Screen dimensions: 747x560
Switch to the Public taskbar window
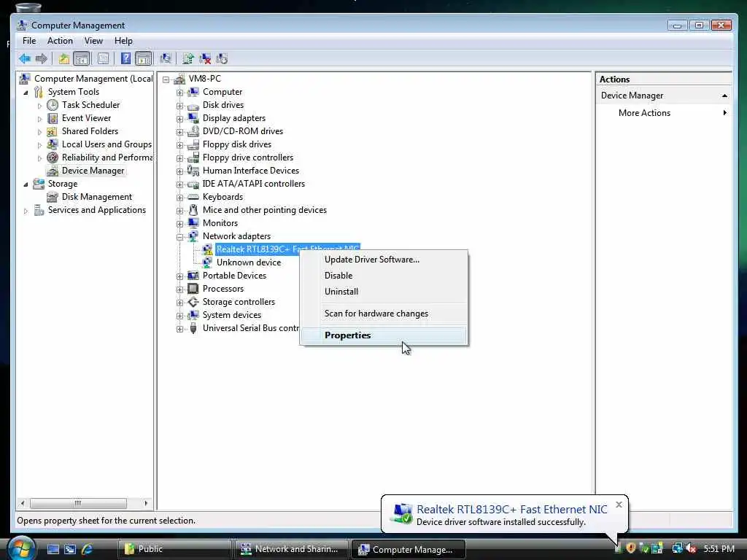pos(174,549)
